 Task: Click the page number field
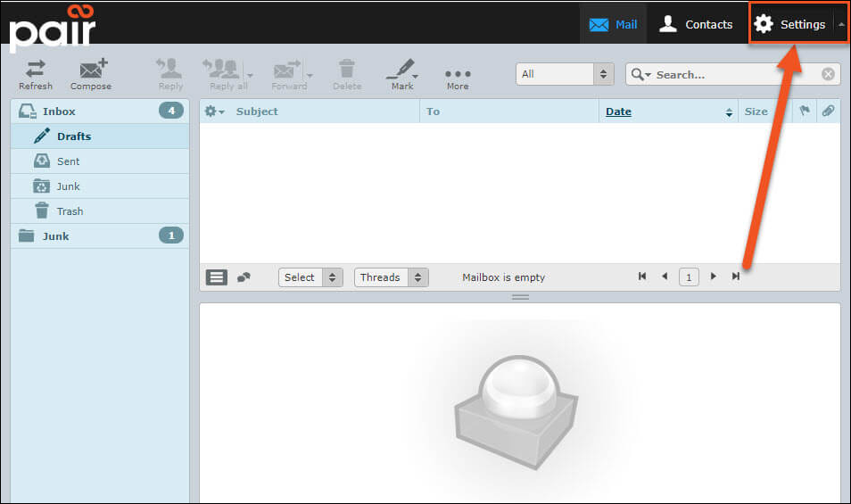click(689, 277)
